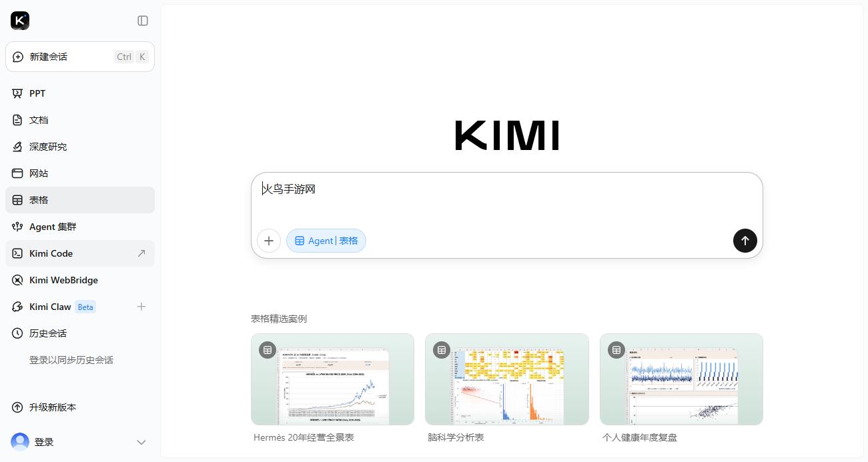Click the microscope icon next to 深度研究
Screen dimensions: 868x462
(x=17, y=147)
